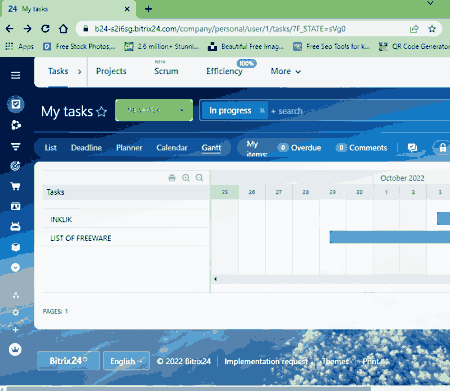Click the browser address bar URL

click(220, 29)
